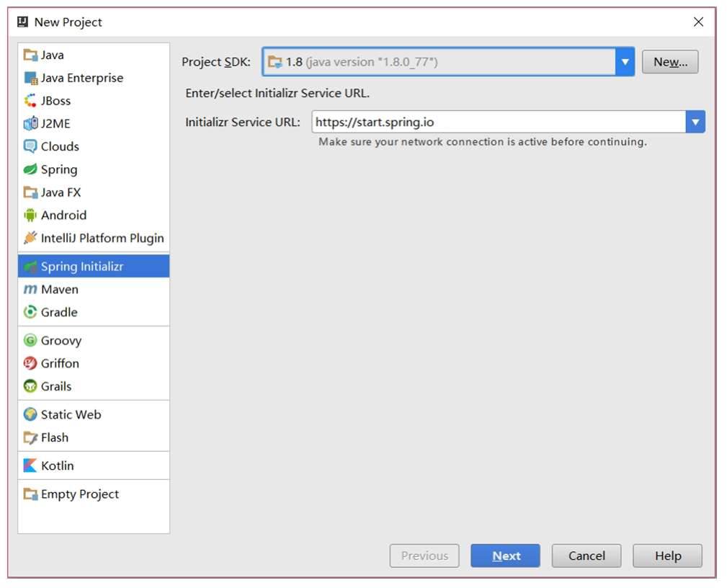Viewport: 727px width, 588px height.
Task: Select the Grails icon
Action: [30, 386]
